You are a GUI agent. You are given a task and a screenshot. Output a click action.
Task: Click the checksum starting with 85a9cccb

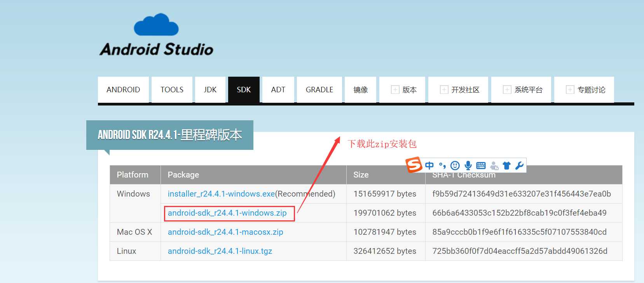[520, 232]
